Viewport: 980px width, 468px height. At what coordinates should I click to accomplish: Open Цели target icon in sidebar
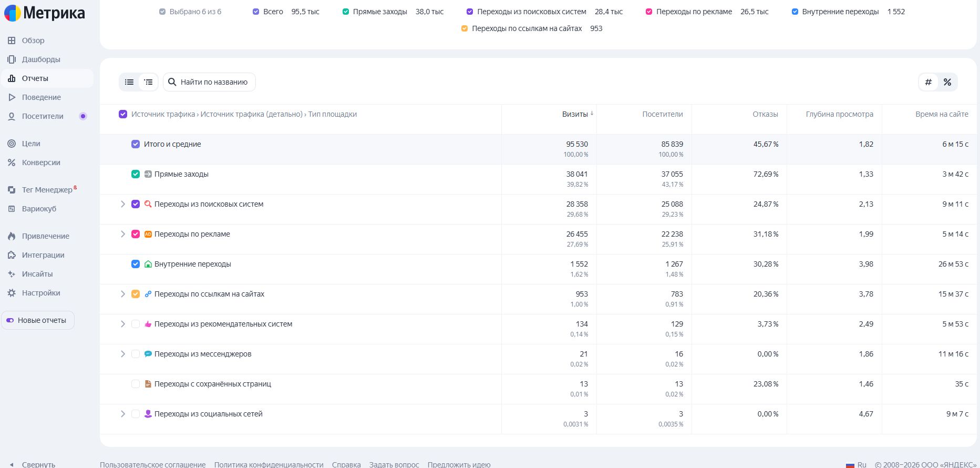click(12, 144)
